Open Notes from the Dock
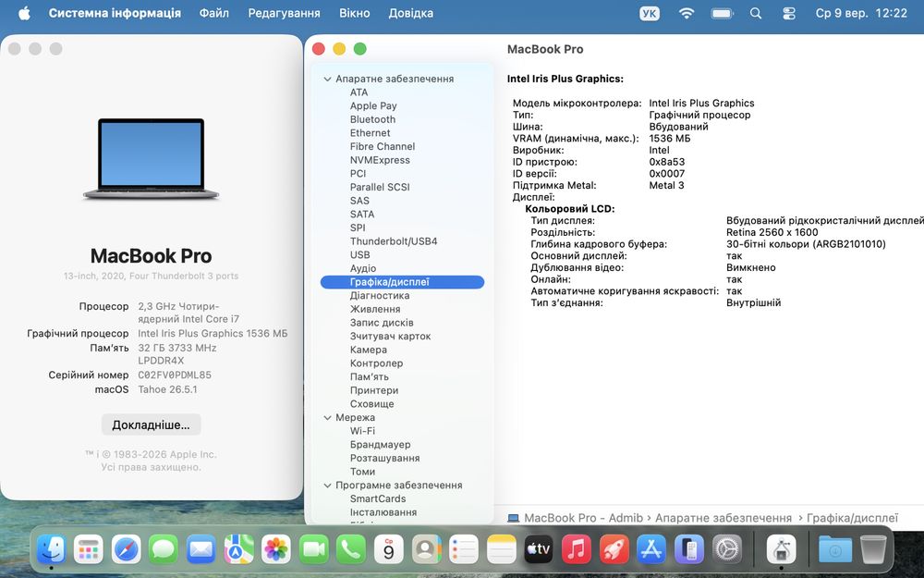 [x=502, y=549]
